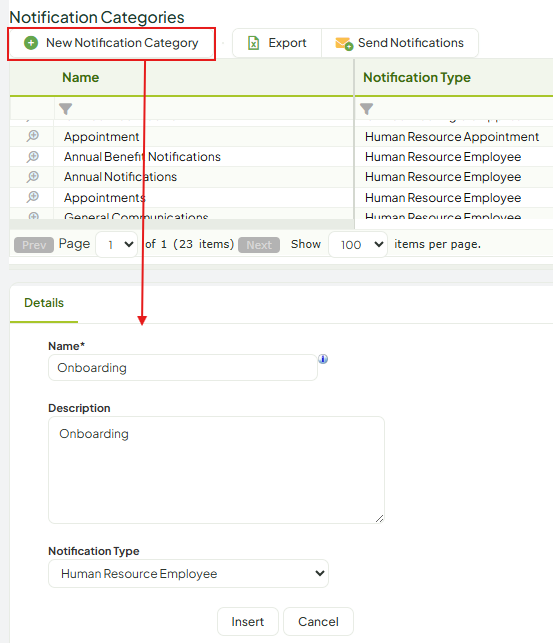Click the filter funnel under Name column
This screenshot has width=553, height=643.
pos(66,109)
